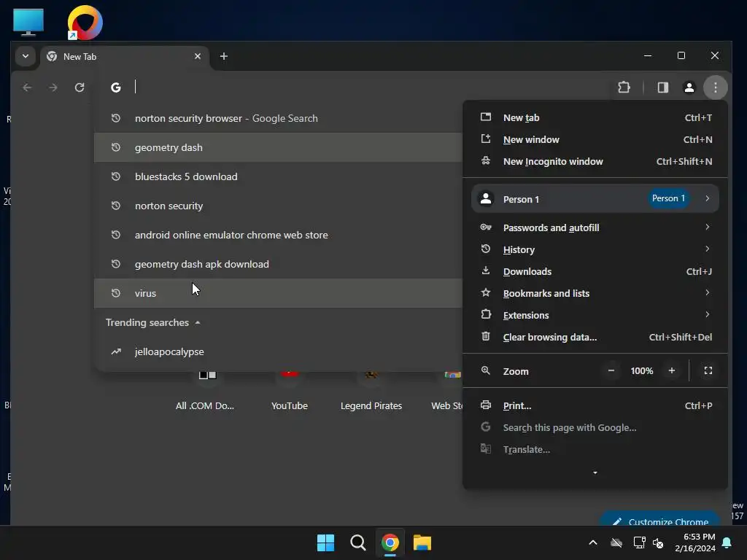The height and width of the screenshot is (560, 747).
Task: Increase zoom with the plus button
Action: click(672, 370)
